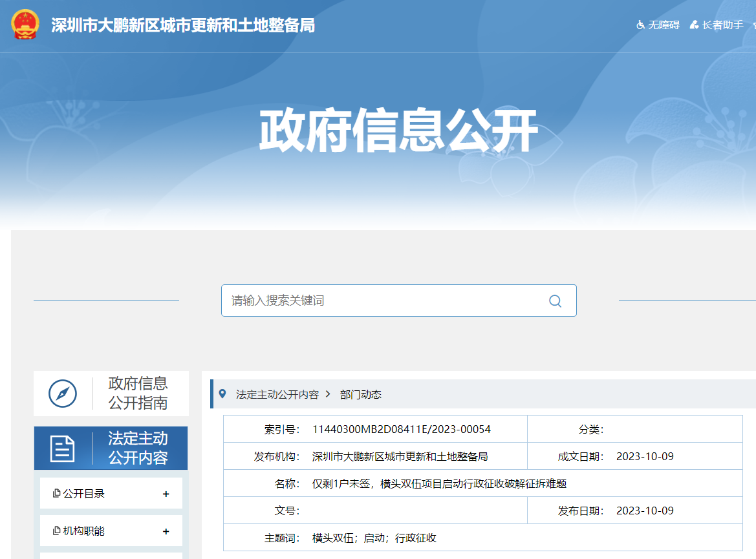This screenshot has width=756, height=559.
Task: Click the small icon before 公开目录
Action: pos(57,494)
